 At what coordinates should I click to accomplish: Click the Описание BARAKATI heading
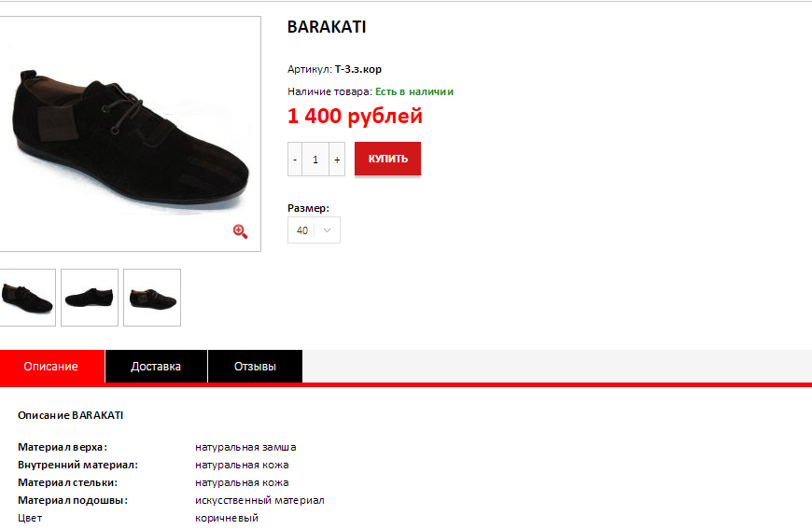coord(70,415)
